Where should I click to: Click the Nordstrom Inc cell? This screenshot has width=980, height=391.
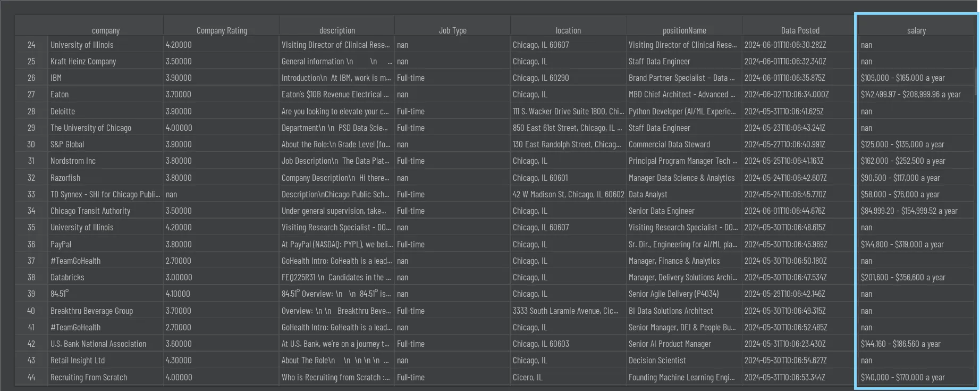coord(105,161)
